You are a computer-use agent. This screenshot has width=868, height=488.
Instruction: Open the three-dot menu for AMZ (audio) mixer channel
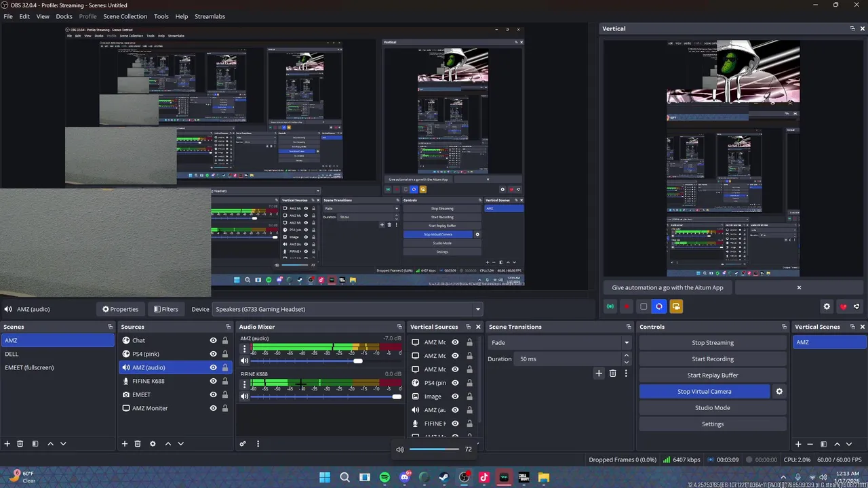(245, 348)
